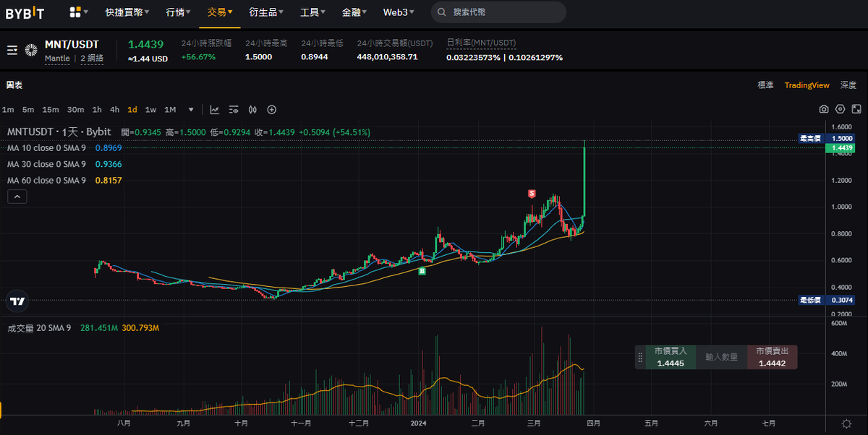The width and height of the screenshot is (868, 435).
Task: Click the 最高價 1.5000 price label
Action: click(x=827, y=137)
